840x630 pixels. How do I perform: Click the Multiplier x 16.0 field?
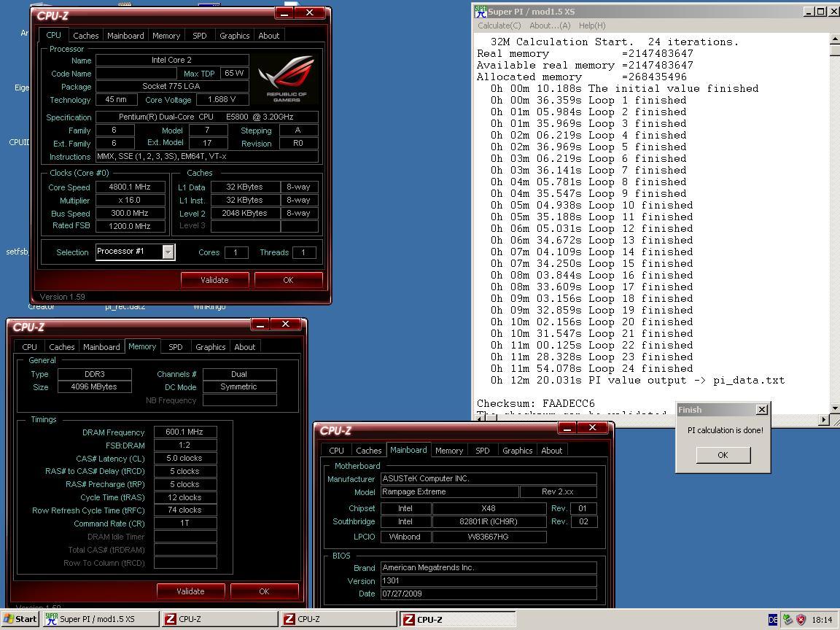(131, 200)
